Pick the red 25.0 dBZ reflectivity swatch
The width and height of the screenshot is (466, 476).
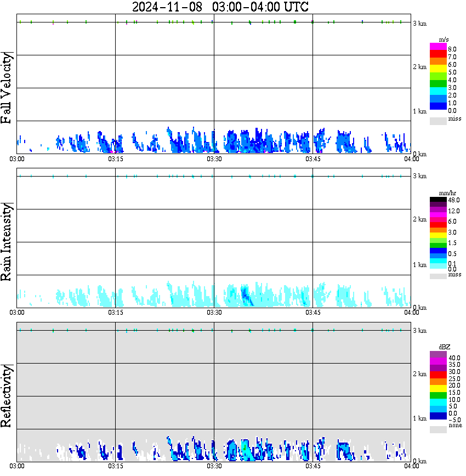438,375
